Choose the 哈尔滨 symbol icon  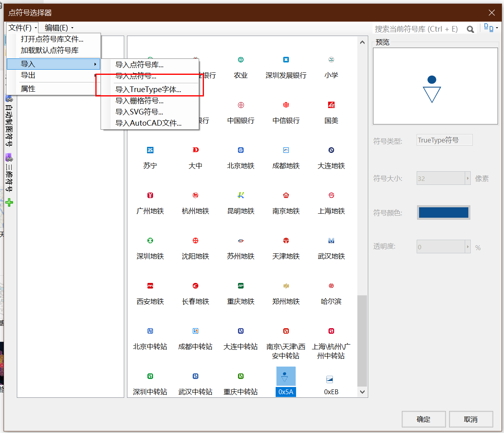(331, 286)
